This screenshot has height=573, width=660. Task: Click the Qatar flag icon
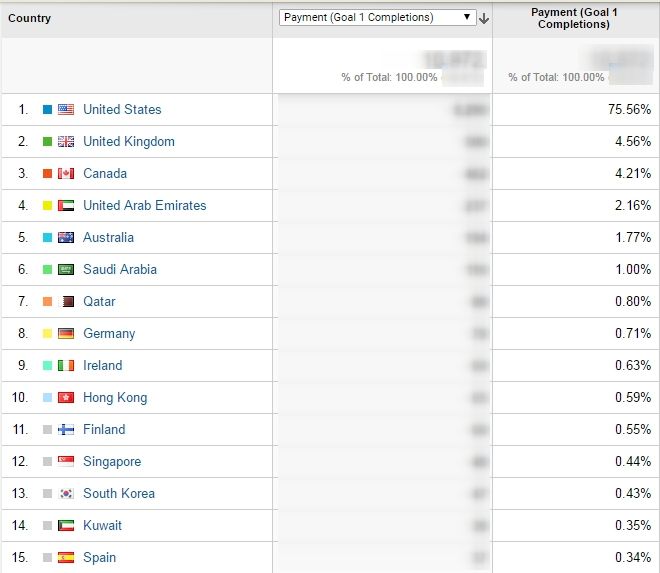pos(67,301)
